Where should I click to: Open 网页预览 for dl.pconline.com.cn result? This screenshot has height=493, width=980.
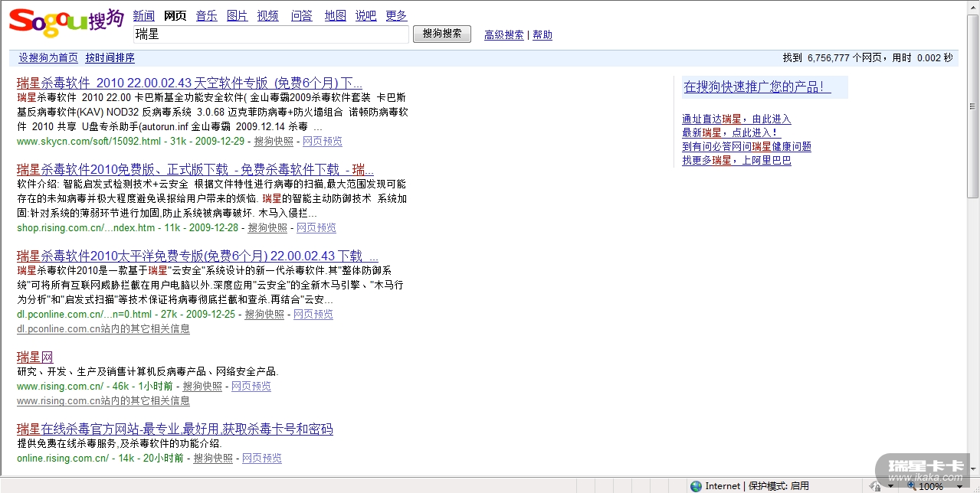[x=313, y=315]
